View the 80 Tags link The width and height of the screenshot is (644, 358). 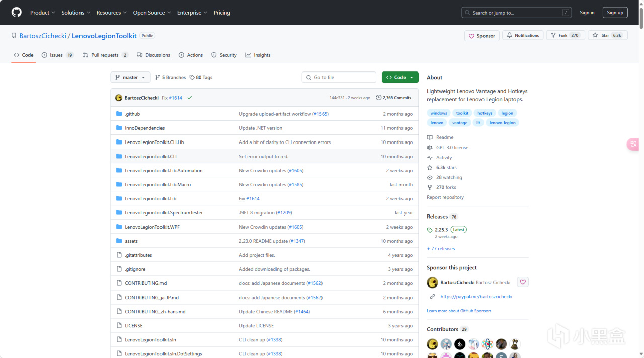[201, 77]
